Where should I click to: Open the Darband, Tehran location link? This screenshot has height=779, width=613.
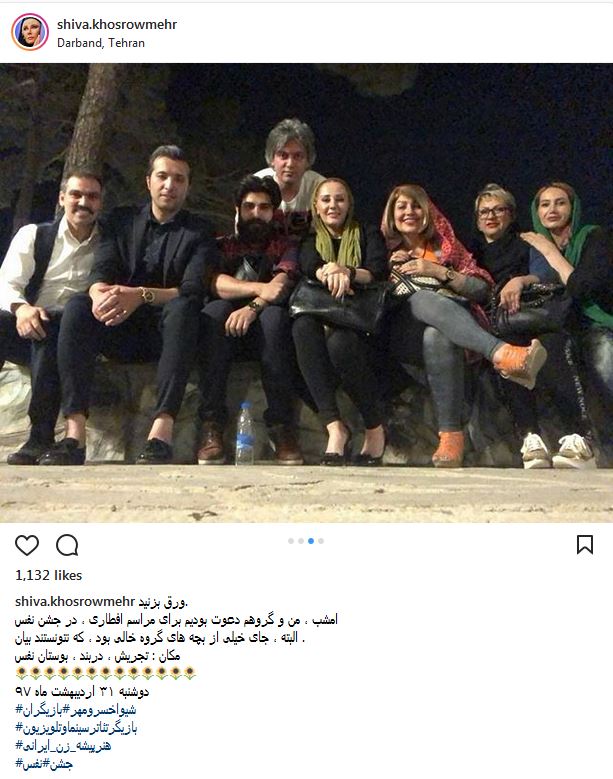[x=101, y=43]
